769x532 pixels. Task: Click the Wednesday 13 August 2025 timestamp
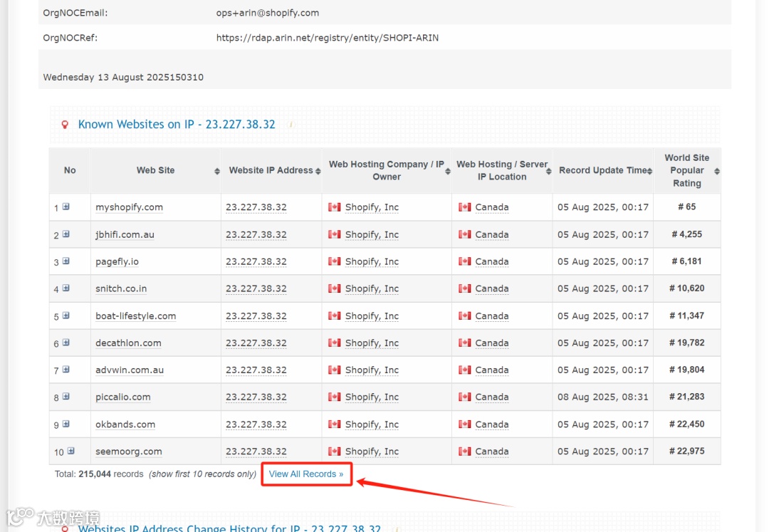coord(123,77)
